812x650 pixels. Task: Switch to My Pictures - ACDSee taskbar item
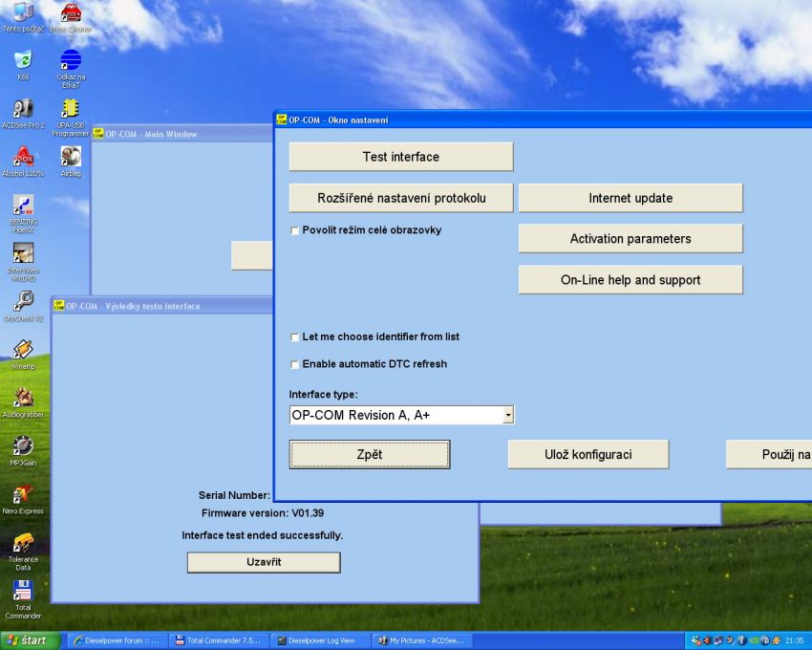tap(422, 640)
